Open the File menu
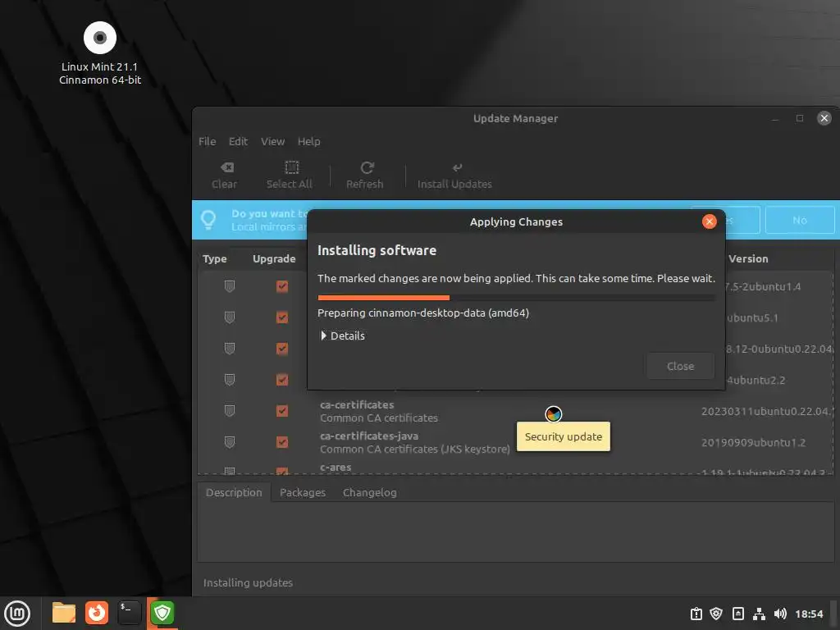 pos(208,141)
